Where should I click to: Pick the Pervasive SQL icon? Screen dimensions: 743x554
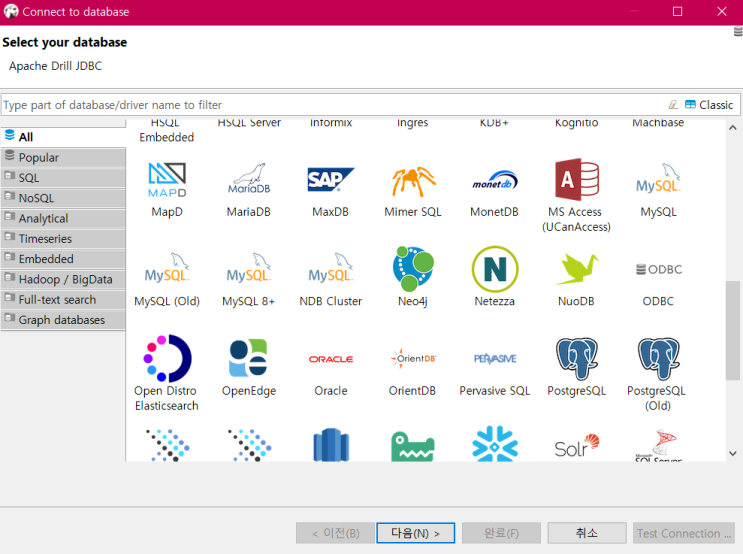(495, 359)
